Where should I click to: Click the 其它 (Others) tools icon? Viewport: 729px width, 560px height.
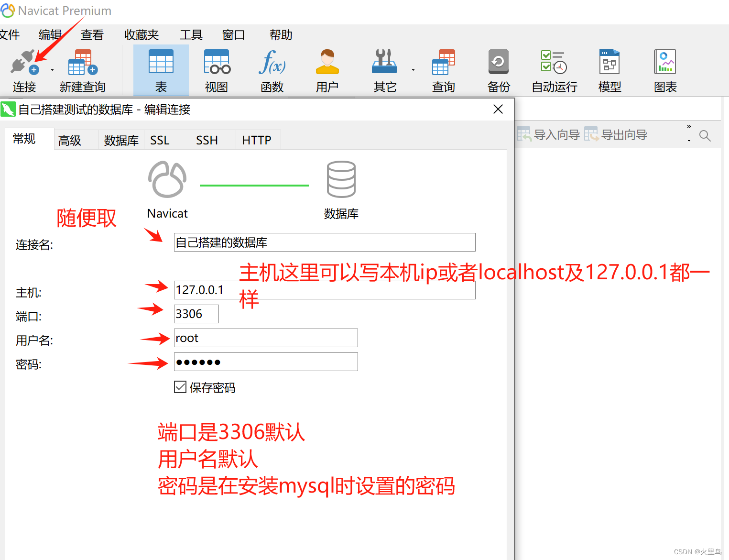click(384, 62)
